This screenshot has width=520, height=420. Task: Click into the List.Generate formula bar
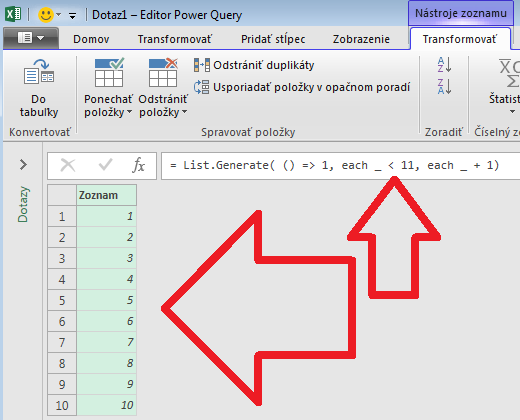340,166
